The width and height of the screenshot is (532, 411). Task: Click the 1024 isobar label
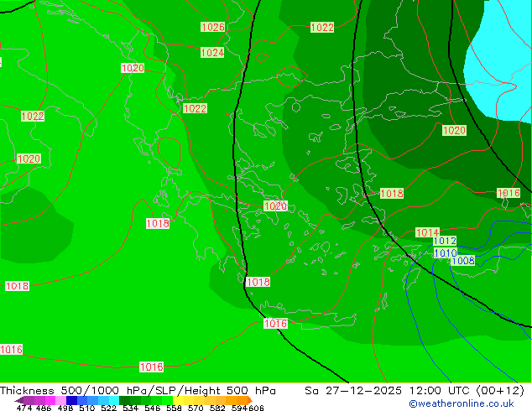click(x=212, y=53)
